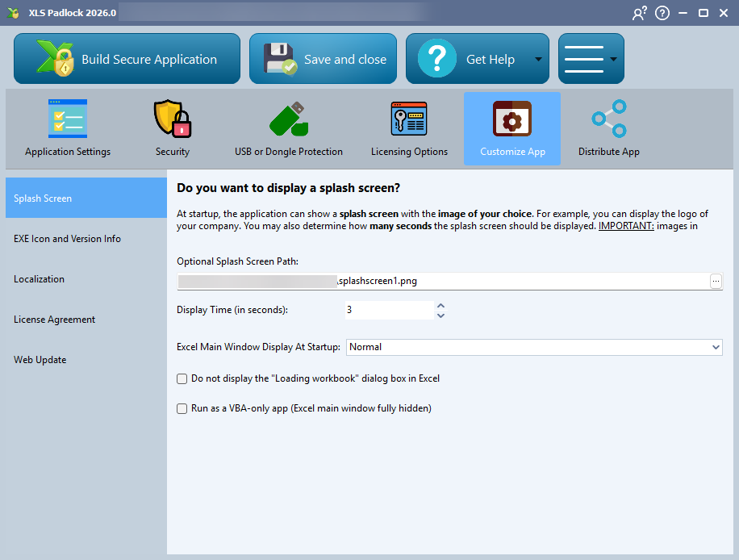Minimize the XLS Padlock window
Viewport: 739px width, 560px height.
tap(683, 13)
